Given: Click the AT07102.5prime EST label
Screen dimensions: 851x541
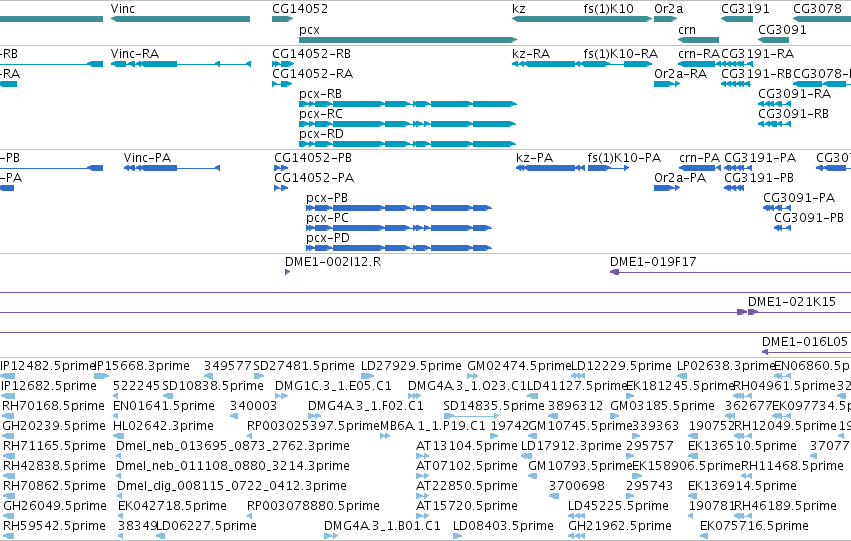Looking at the screenshot, I should tap(467, 466).
